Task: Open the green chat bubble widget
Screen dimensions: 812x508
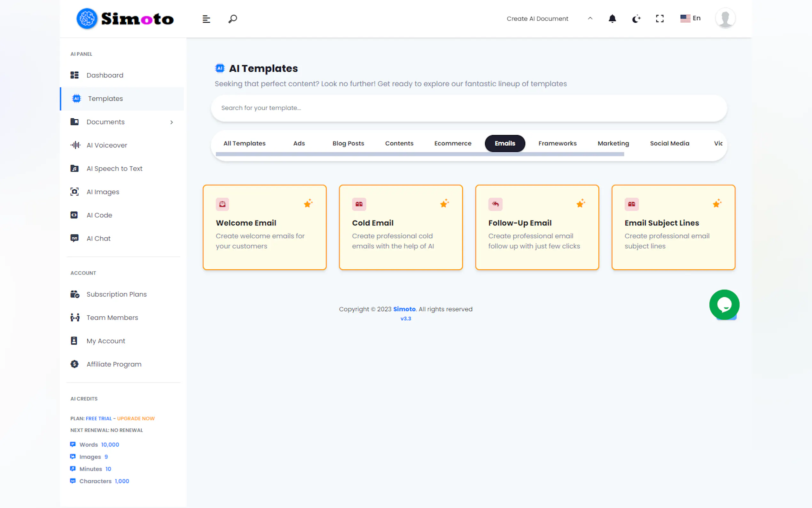Action: (x=724, y=305)
